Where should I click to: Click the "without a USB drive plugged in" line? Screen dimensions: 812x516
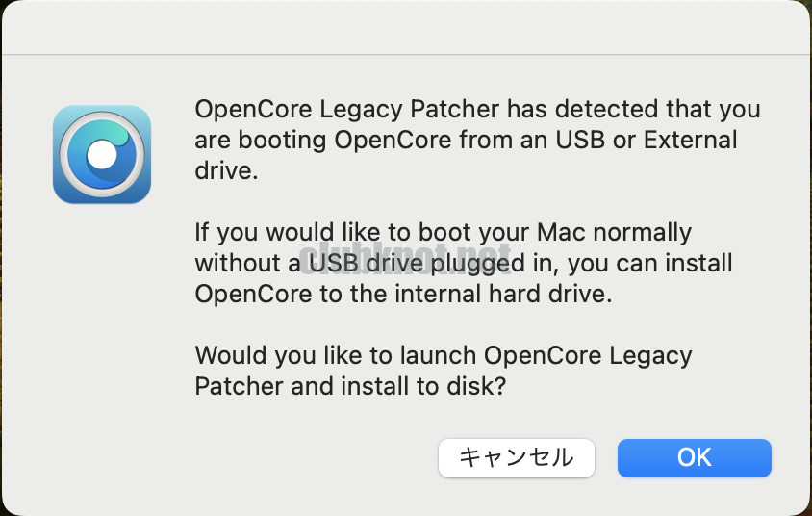coord(464,263)
